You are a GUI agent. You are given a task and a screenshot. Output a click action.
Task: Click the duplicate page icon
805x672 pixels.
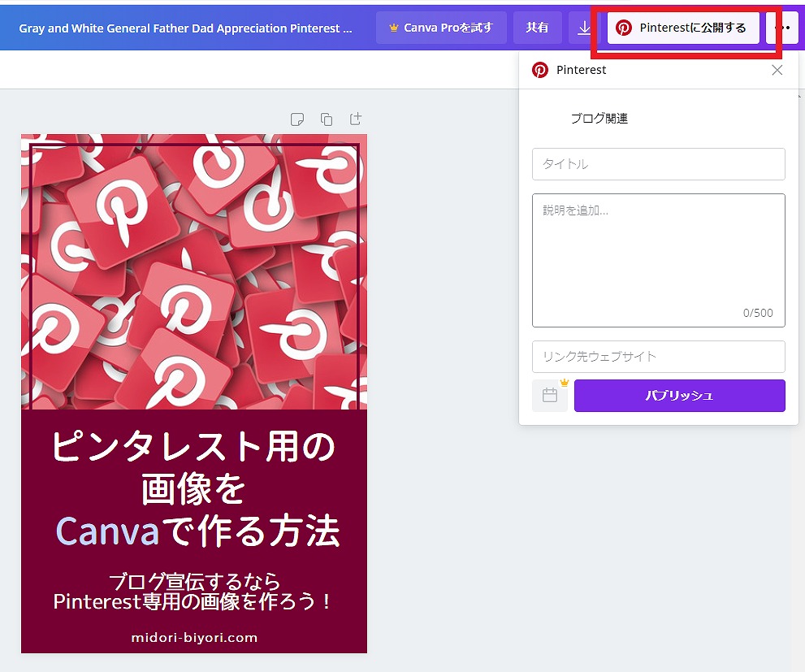click(327, 119)
